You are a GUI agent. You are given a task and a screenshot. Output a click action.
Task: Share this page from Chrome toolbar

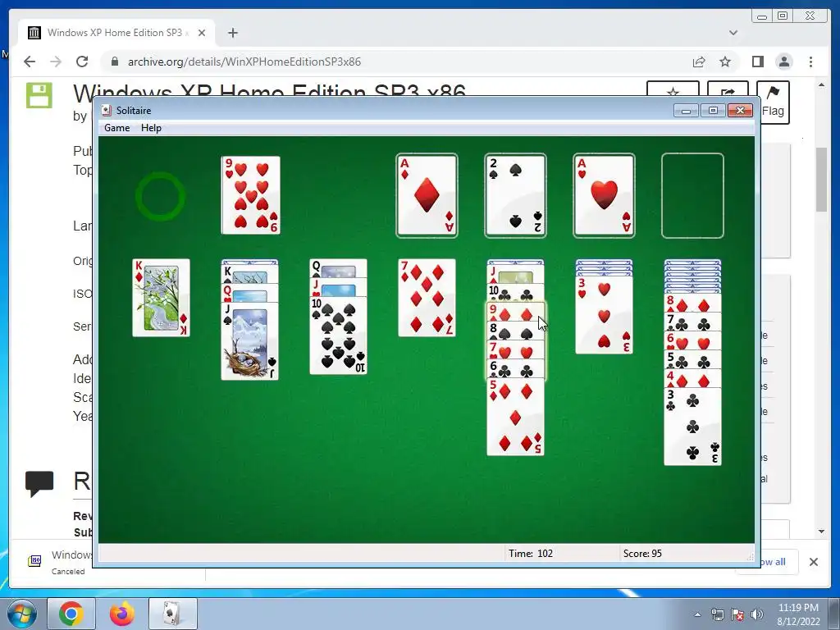[699, 62]
